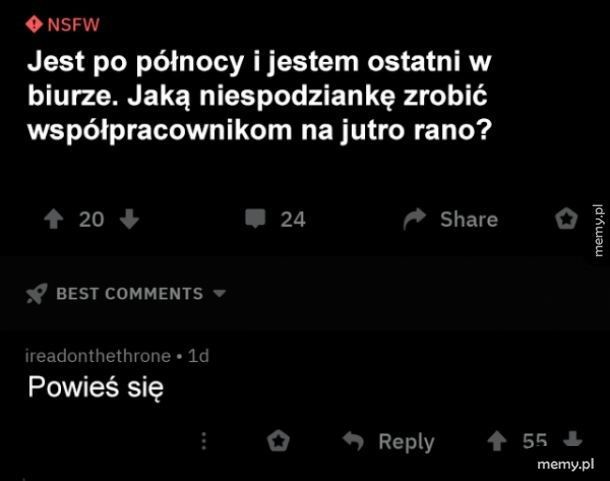Award the ireadonthethrone comment

coord(278,441)
